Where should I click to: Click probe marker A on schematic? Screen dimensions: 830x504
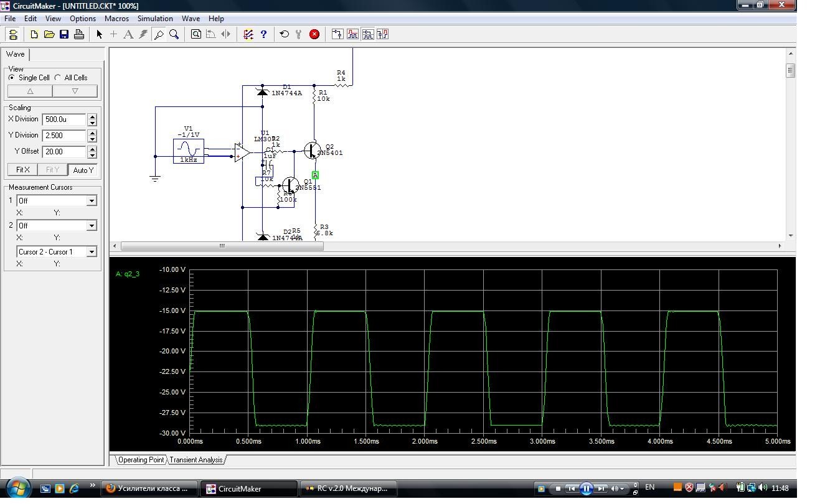click(315, 175)
